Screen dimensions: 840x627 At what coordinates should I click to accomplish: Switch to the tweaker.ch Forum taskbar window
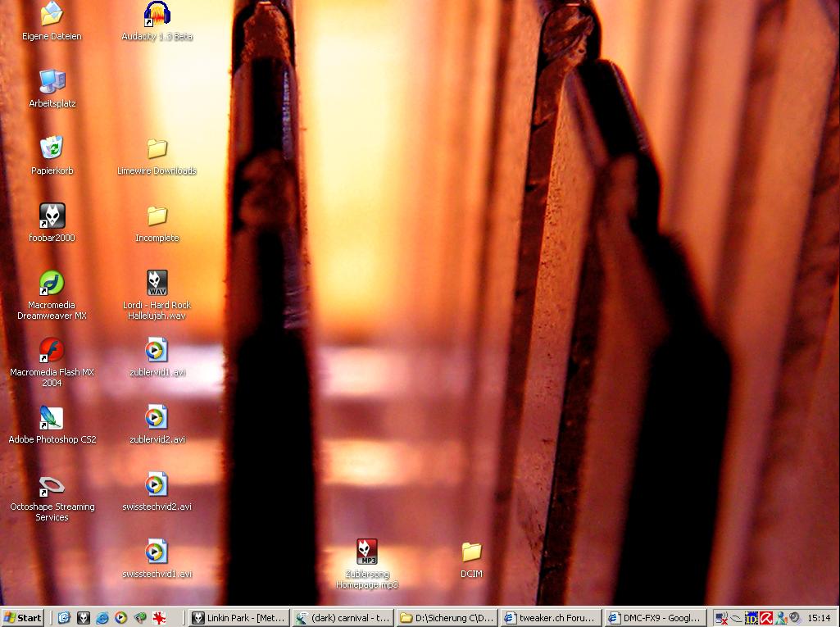pyautogui.click(x=552, y=618)
